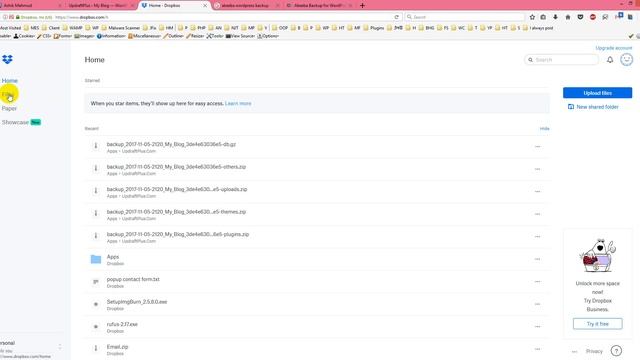The width and height of the screenshot is (640, 360).
Task: Click the Try it free button
Action: (598, 324)
